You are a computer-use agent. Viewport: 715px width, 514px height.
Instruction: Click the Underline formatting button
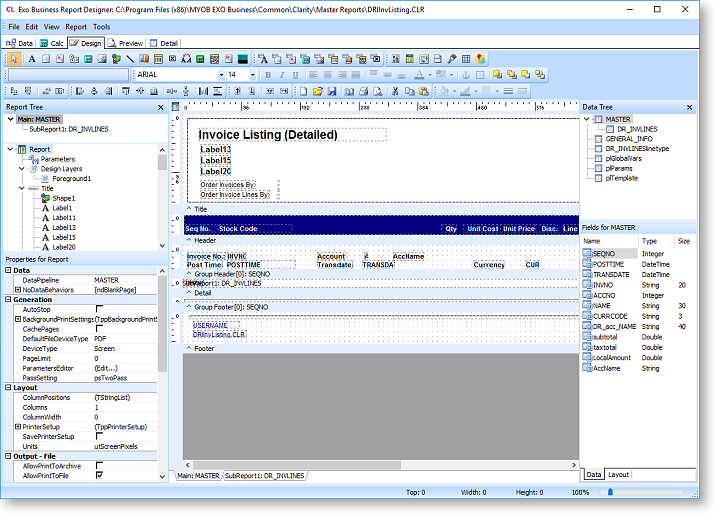tap(296, 75)
